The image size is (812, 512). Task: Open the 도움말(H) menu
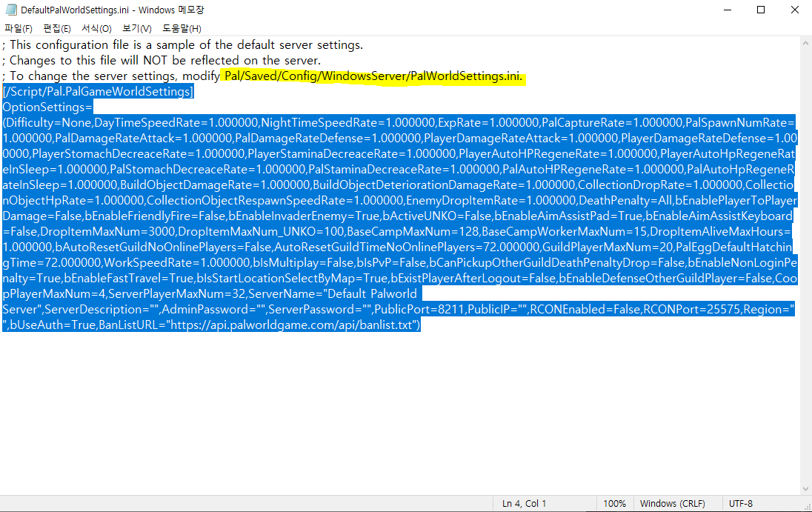pos(182,28)
